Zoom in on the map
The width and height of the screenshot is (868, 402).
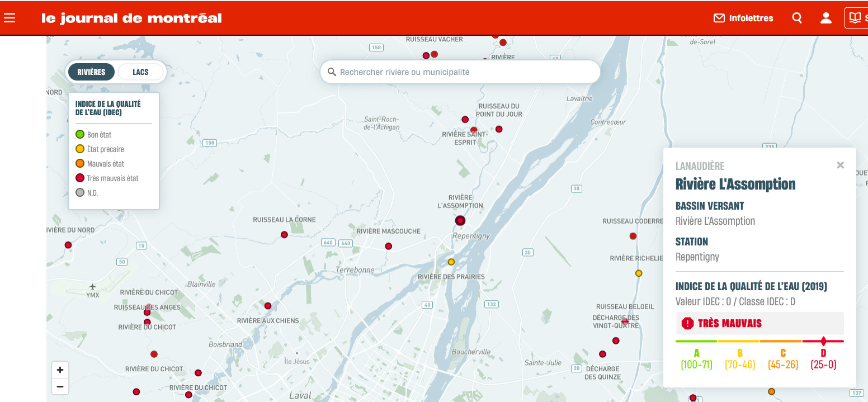(x=60, y=370)
